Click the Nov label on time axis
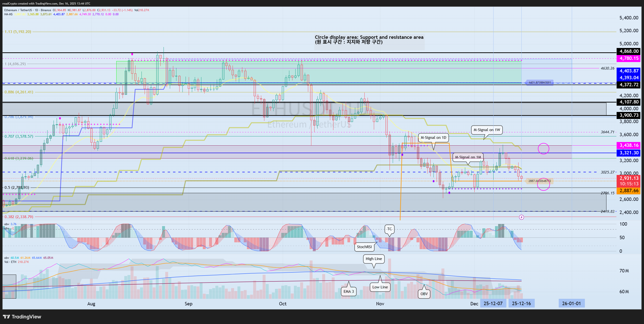Screen dimensions: 644x324 pyautogui.click(x=380, y=303)
